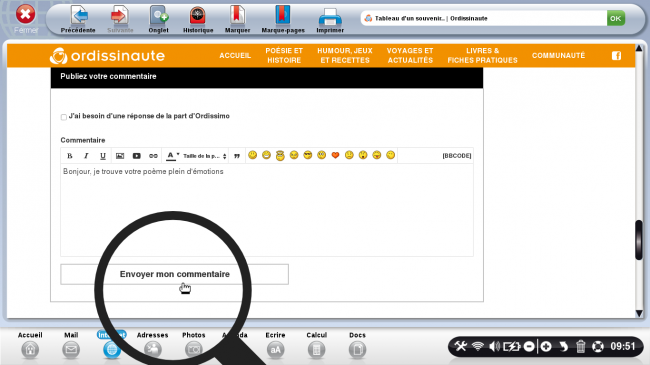Print the page with Imprimer
The height and width of the screenshot is (365, 650).
330,19
